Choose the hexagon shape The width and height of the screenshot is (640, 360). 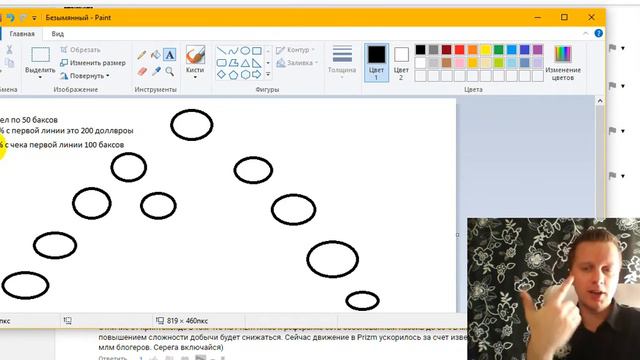click(x=245, y=75)
